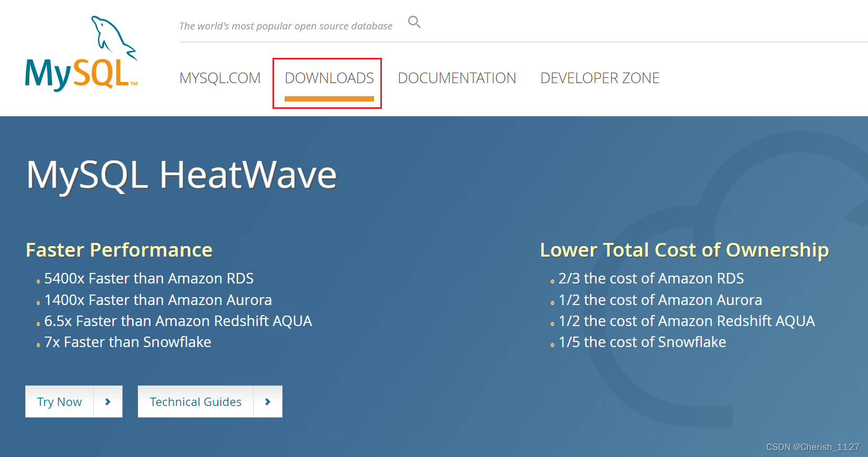Switch to the DOWNLOADS tab
868x457 pixels.
click(329, 78)
